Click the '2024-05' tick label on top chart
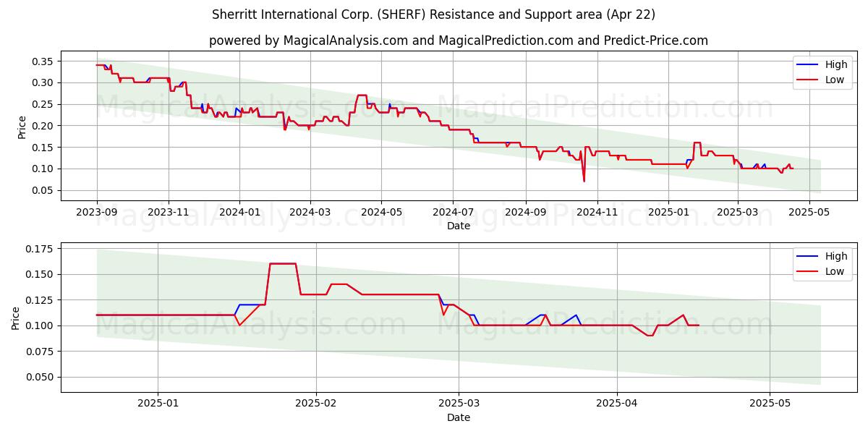The image size is (868, 434). [x=381, y=212]
